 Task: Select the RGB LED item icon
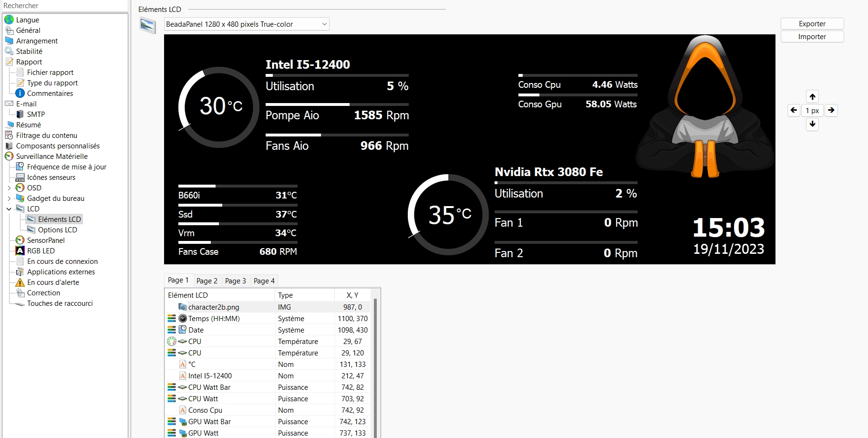pos(20,250)
